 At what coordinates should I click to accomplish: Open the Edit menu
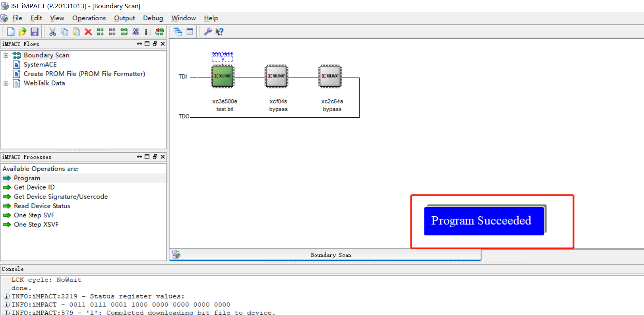(x=36, y=18)
